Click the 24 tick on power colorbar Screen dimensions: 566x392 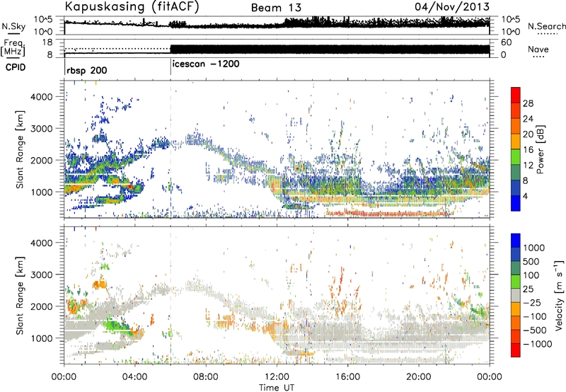point(528,119)
